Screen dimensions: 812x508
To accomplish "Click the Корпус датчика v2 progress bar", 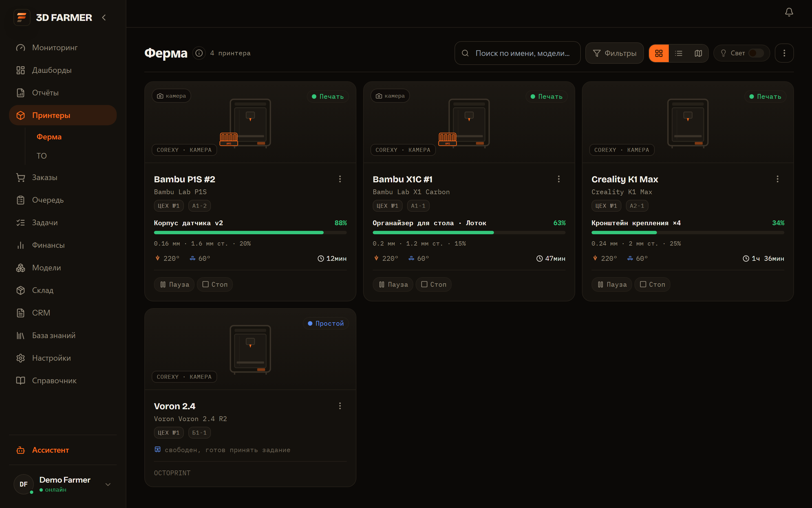I will (250, 233).
